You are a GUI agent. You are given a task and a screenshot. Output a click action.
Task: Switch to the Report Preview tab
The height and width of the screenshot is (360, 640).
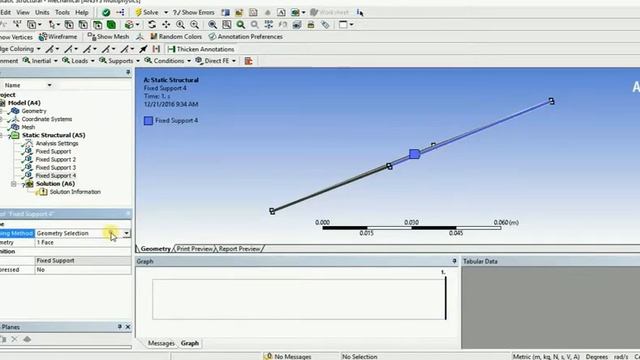coord(239,249)
